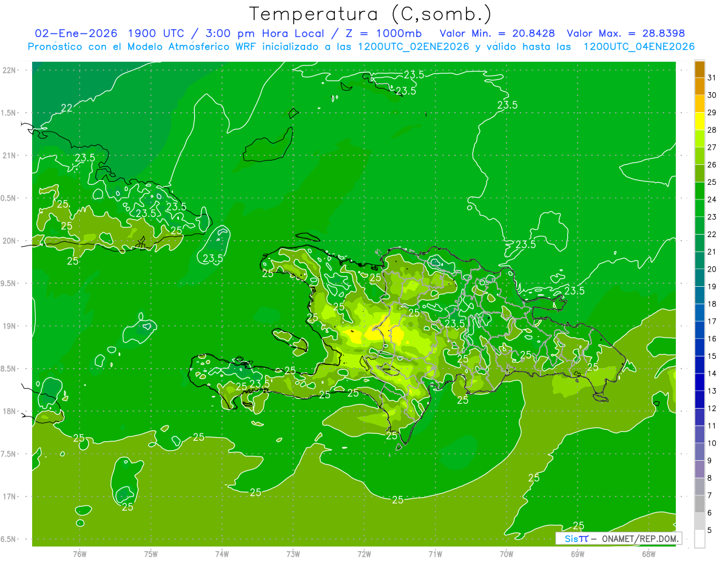Click the '22N' latitude axis label
The width and height of the screenshot is (728, 562).
[10, 70]
